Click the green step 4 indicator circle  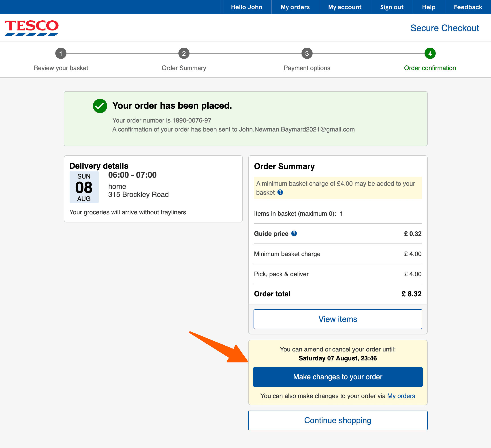point(430,53)
